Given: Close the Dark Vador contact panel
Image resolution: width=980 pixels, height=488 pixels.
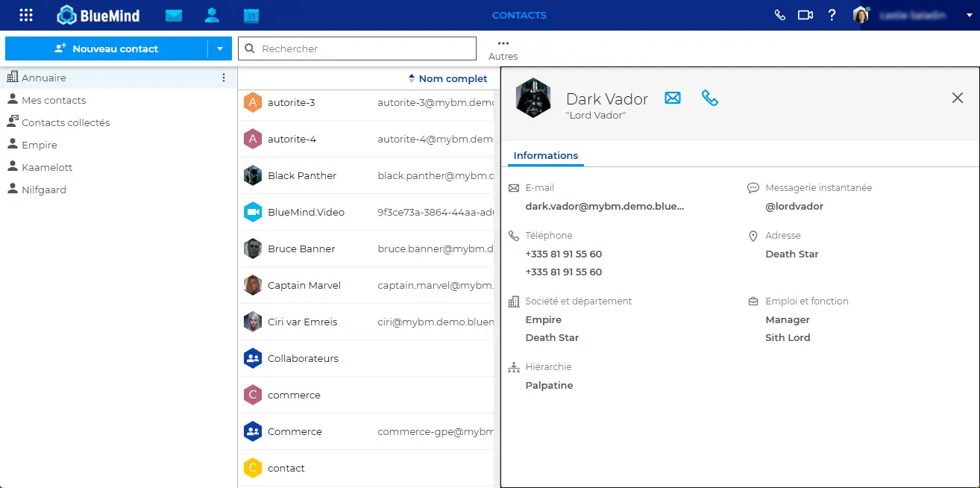Looking at the screenshot, I should pos(958,98).
